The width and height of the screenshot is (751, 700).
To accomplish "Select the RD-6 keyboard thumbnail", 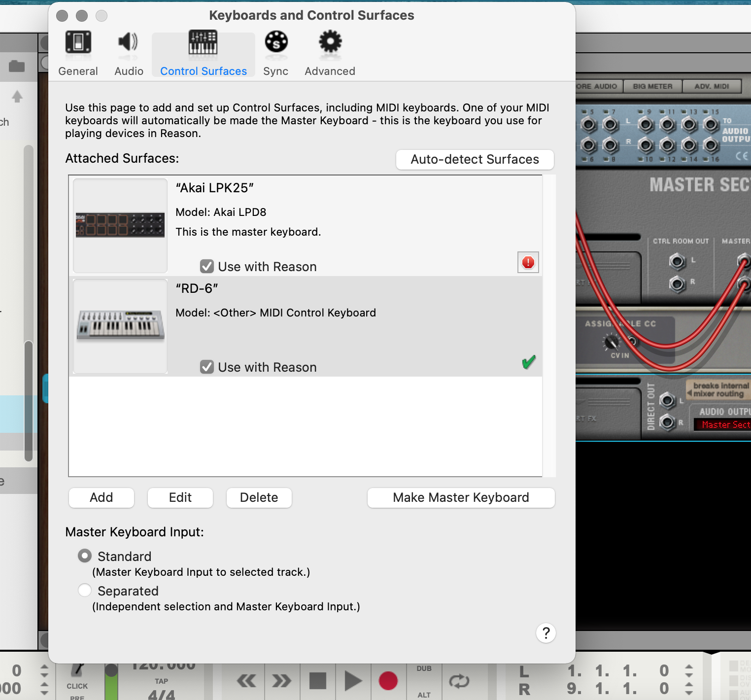I will [120, 326].
